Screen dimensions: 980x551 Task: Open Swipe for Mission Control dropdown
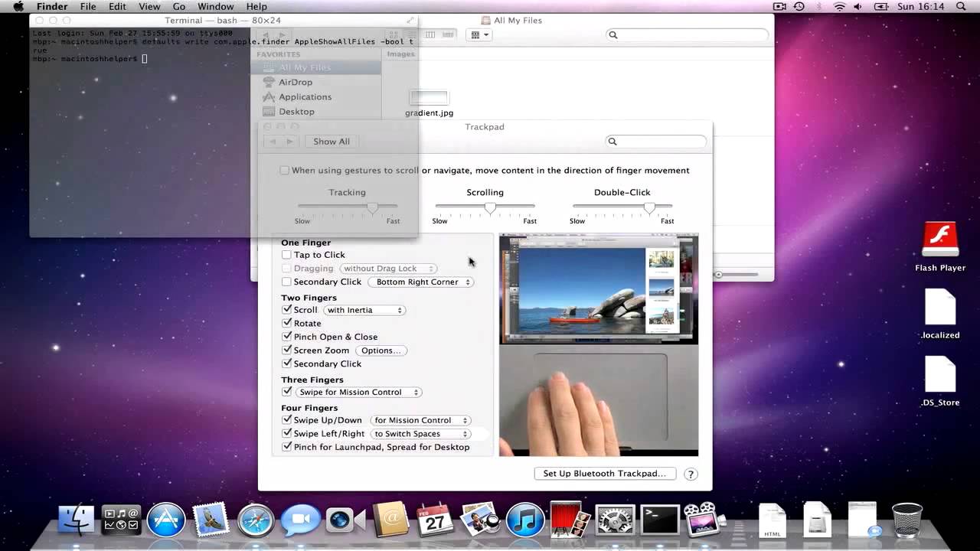pyautogui.click(x=358, y=392)
